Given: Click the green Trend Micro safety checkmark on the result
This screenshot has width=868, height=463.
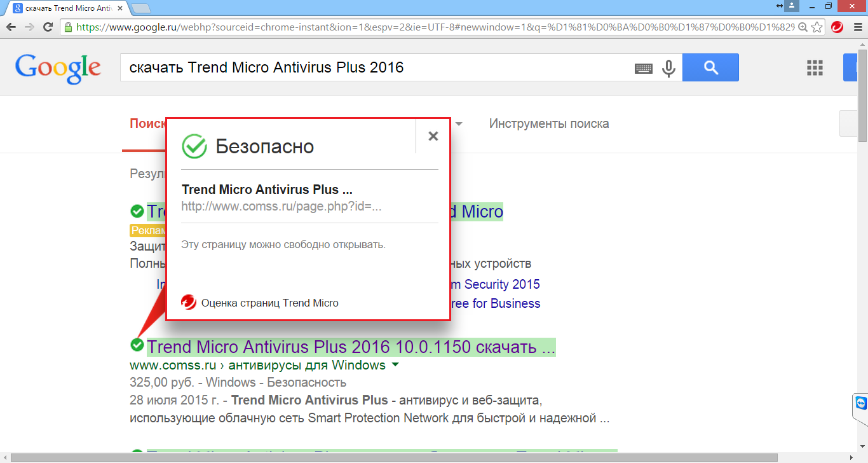Looking at the screenshot, I should pos(137,347).
